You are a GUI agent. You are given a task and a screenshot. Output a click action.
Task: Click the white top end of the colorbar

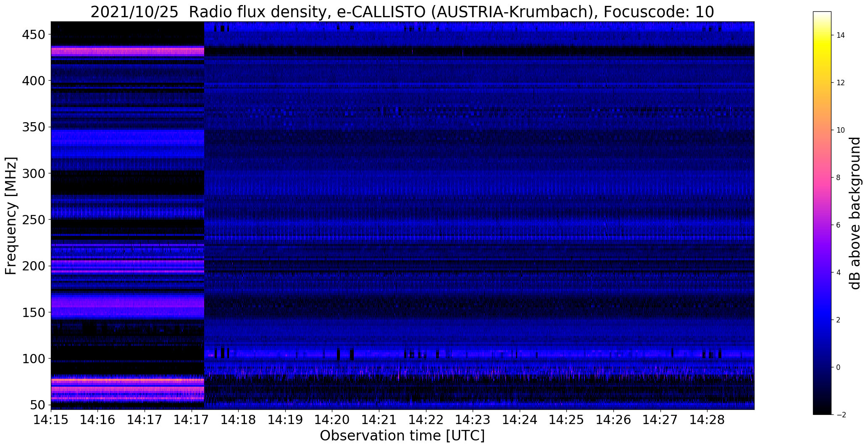(x=822, y=14)
